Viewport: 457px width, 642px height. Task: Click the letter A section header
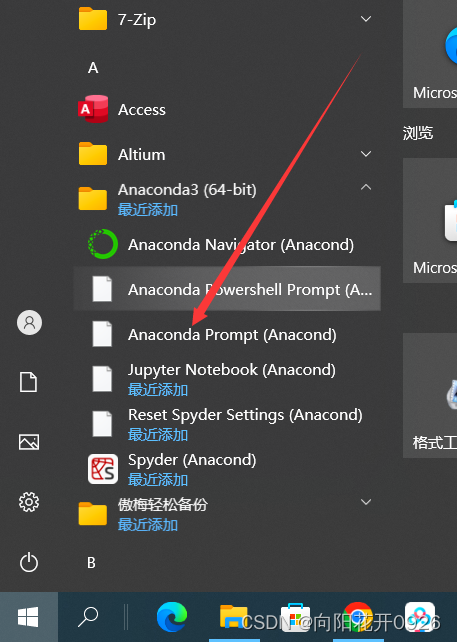pos(93,68)
